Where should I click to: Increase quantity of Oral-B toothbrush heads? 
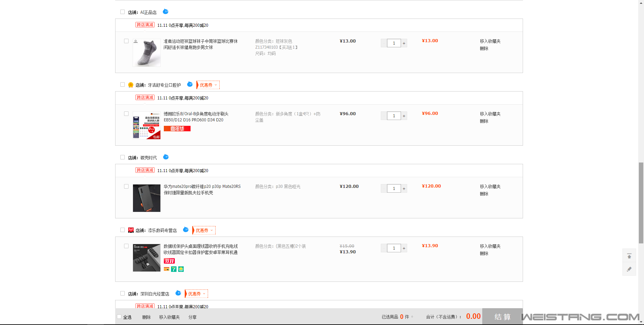tap(404, 116)
